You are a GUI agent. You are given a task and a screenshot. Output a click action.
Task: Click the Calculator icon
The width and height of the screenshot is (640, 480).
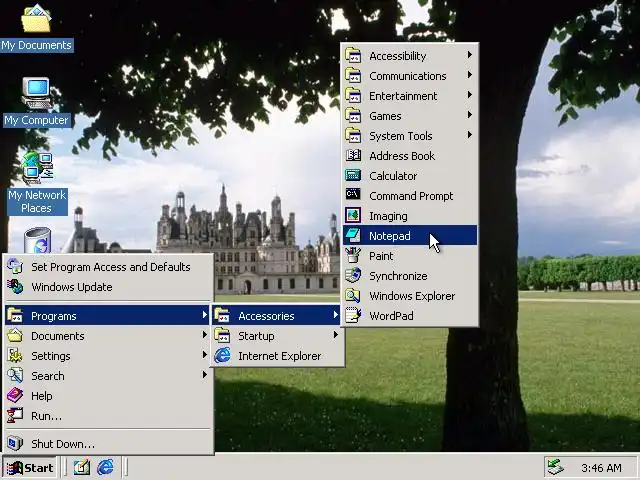click(353, 176)
